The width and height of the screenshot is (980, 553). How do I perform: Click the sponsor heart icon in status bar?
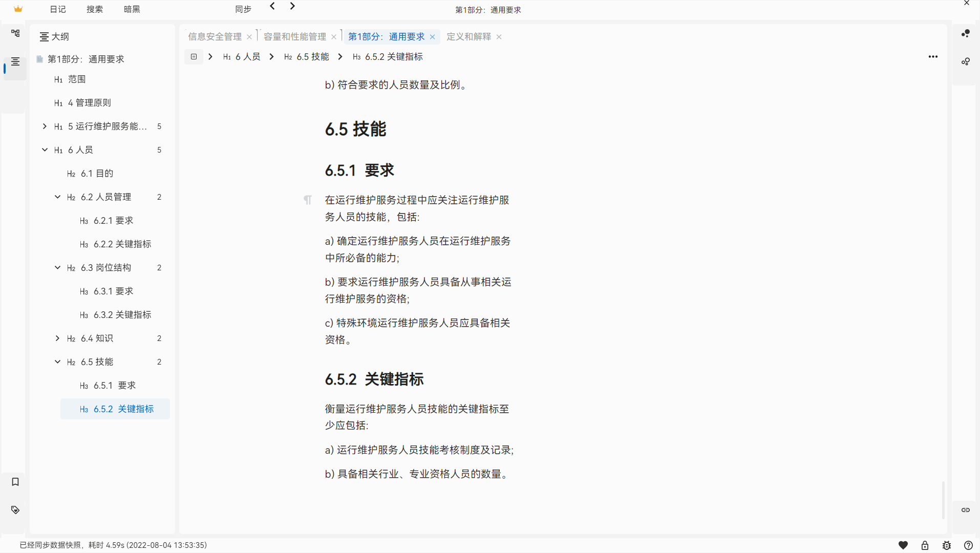tap(903, 545)
